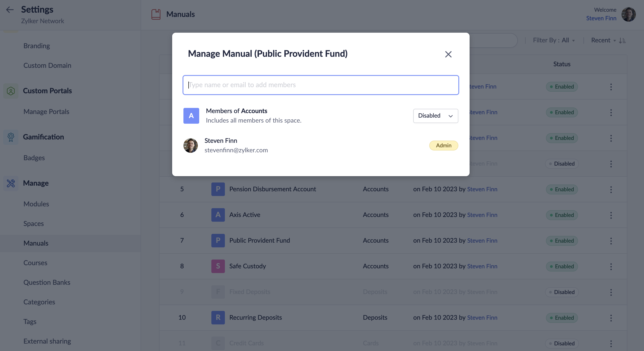Toggle Enabled status of Recurring Deposits
644x351 pixels.
562,318
